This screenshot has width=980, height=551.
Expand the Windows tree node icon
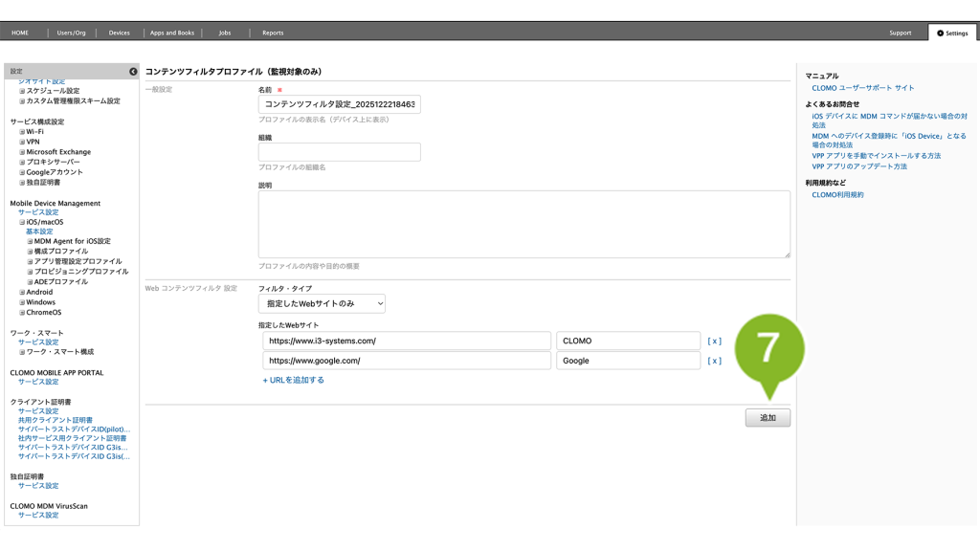(x=22, y=302)
